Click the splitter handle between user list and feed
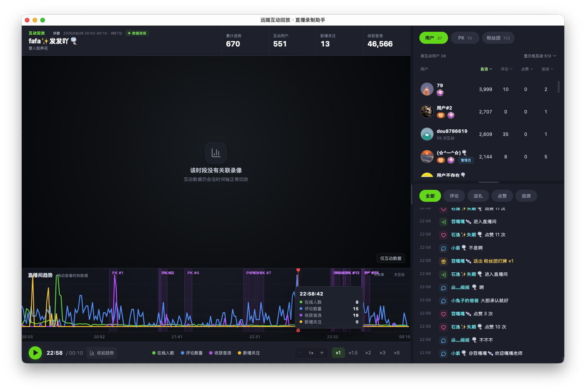The width and height of the screenshot is (586, 392). coord(489,182)
